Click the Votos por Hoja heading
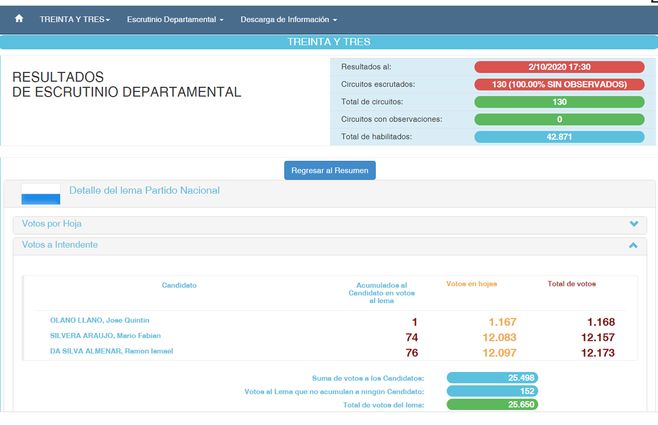The height and width of the screenshot is (425, 658). [52, 225]
